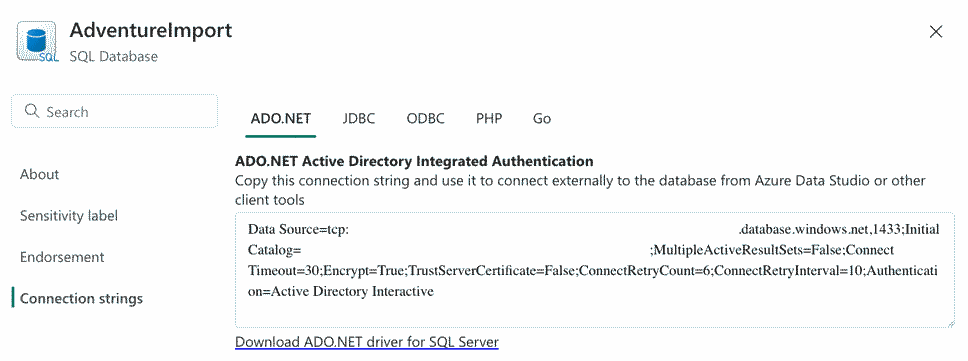Click the AdventureImport title text
This screenshot has height=361, width=968.
[151, 30]
